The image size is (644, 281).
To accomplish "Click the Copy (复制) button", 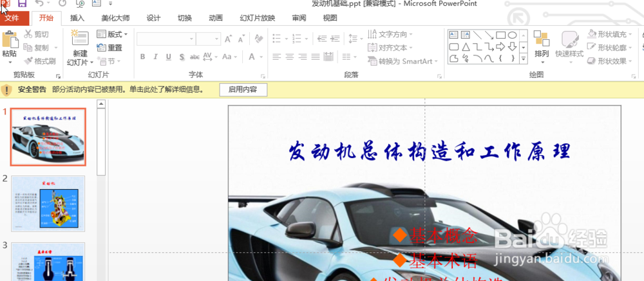I will (36, 48).
